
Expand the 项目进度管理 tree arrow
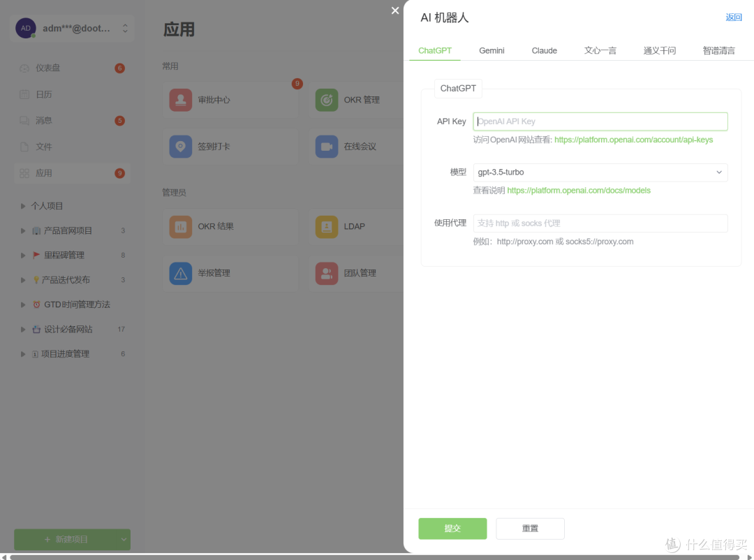[x=22, y=354]
